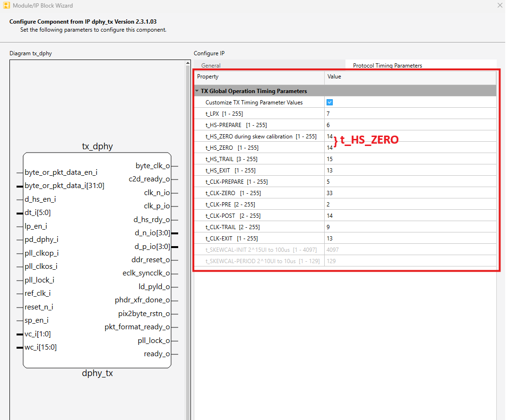
Task: Disable the Customize TX Timing Parameter Values checkbox
Action: tap(329, 102)
